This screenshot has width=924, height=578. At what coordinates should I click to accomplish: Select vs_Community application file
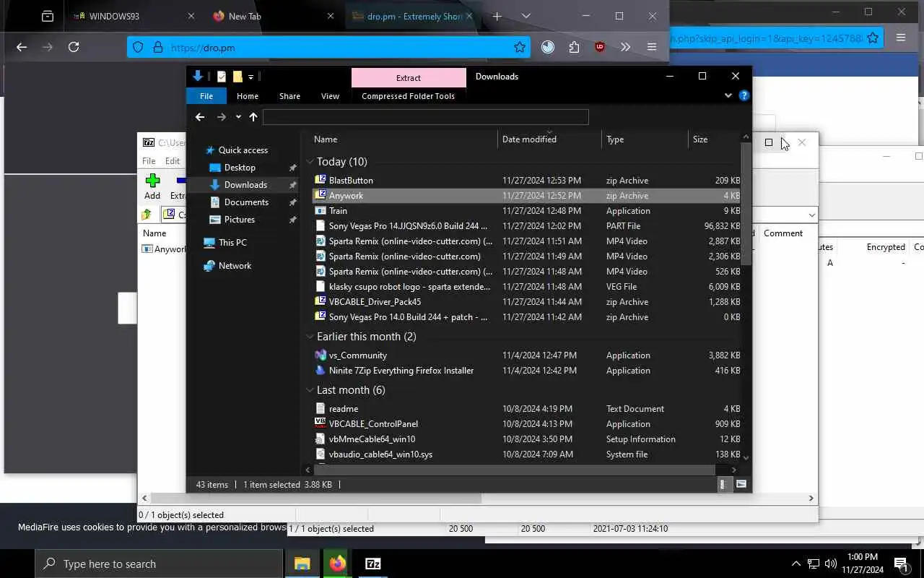coord(527,355)
